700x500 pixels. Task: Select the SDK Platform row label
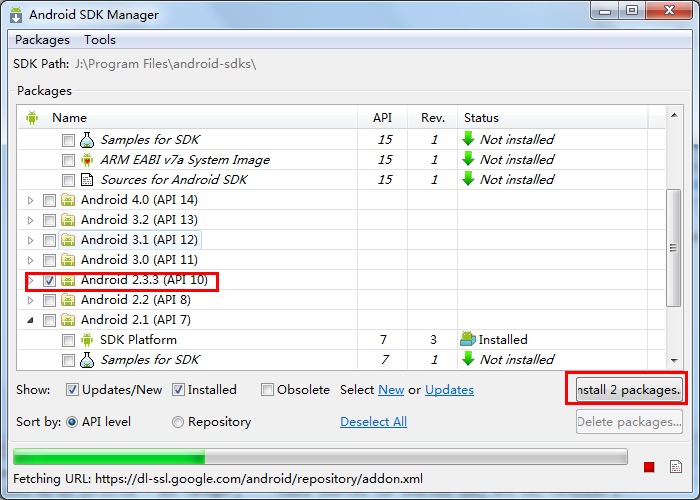[x=138, y=340]
